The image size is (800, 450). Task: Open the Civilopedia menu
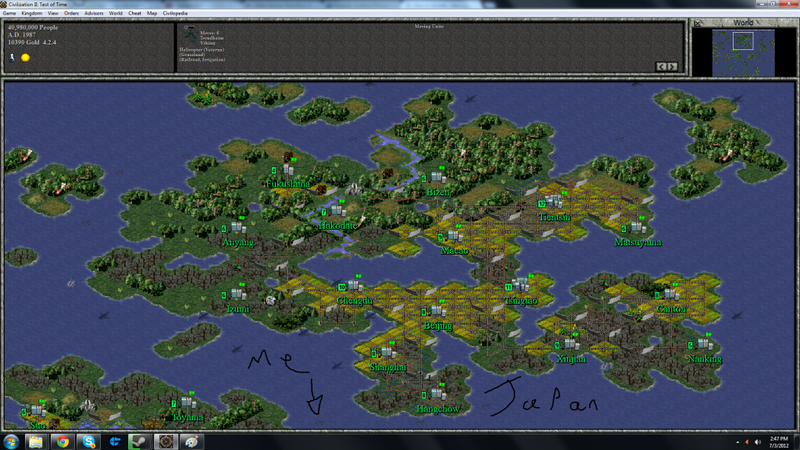(175, 13)
